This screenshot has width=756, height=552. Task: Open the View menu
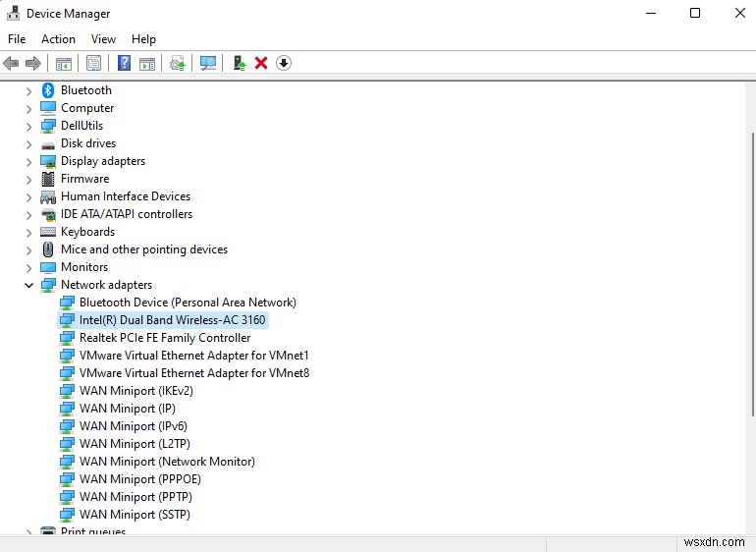click(x=104, y=39)
